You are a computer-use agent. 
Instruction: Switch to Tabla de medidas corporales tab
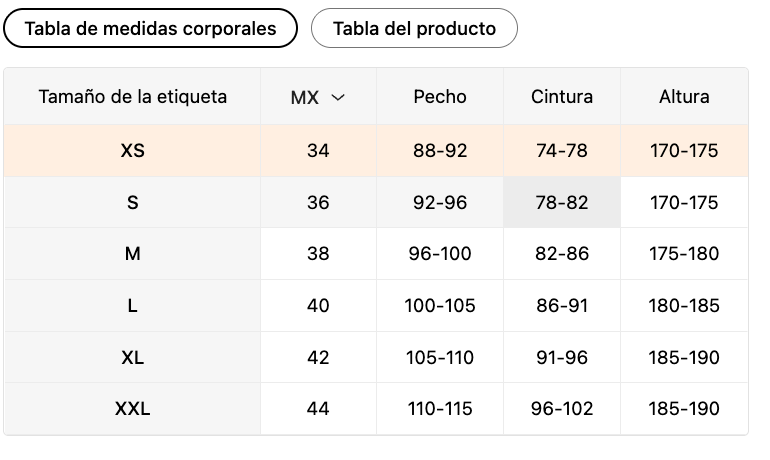(x=150, y=28)
